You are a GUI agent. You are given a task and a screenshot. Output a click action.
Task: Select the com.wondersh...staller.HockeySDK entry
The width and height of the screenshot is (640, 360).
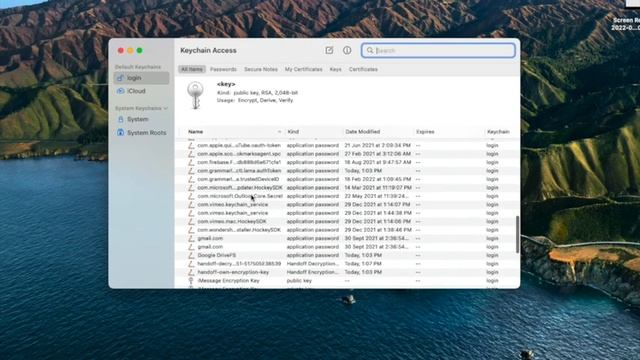[x=347, y=230]
